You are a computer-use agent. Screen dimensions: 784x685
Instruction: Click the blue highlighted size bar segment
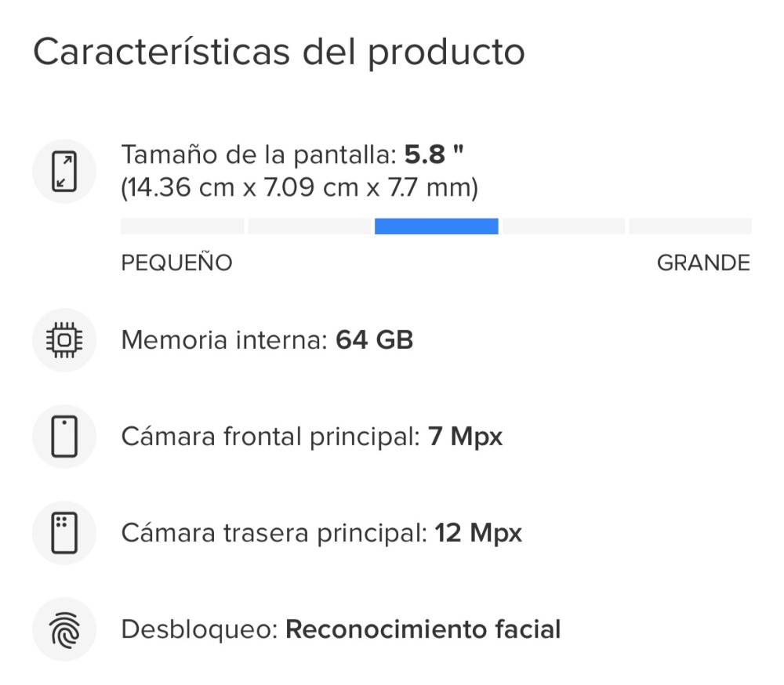436,227
